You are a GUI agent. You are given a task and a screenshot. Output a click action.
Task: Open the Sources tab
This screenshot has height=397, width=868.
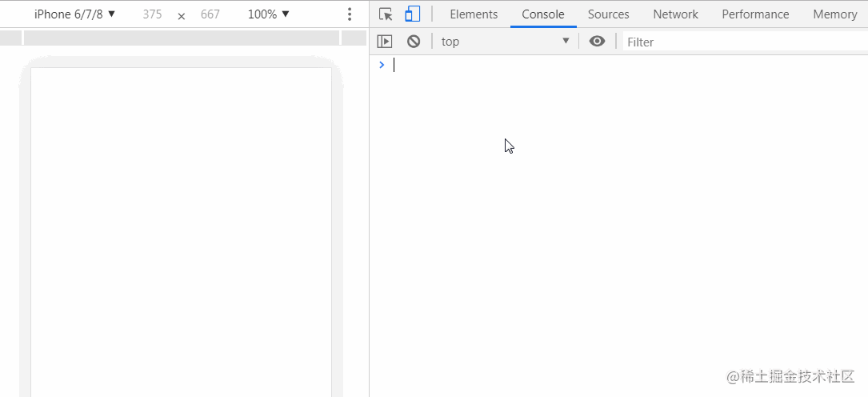[608, 14]
